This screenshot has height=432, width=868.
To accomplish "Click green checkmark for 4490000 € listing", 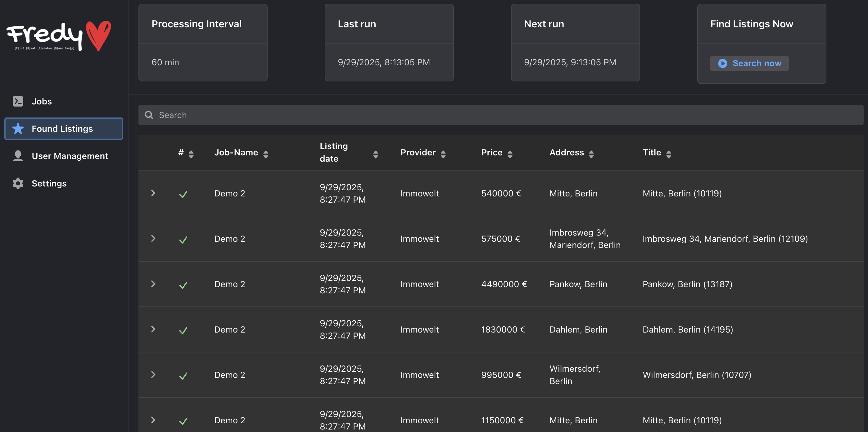I will 183,285.
